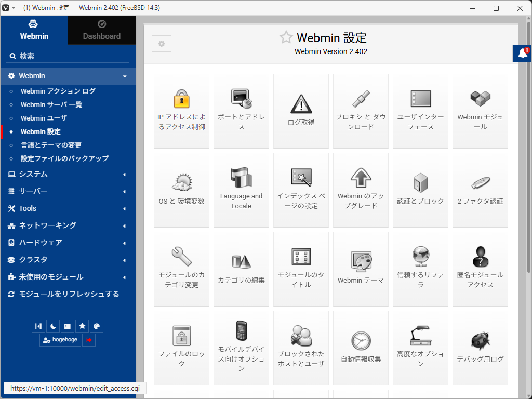Open 匿名モジュールアクセス icon

(x=480, y=257)
